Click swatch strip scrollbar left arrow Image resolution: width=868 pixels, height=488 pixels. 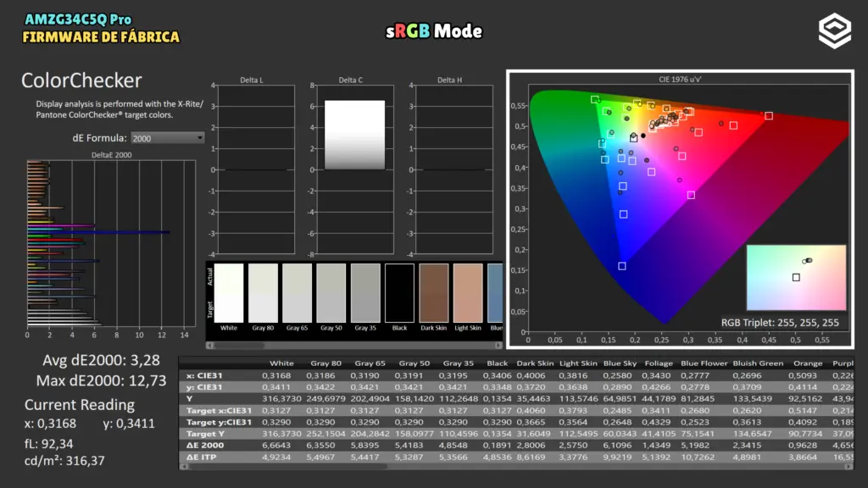210,346
